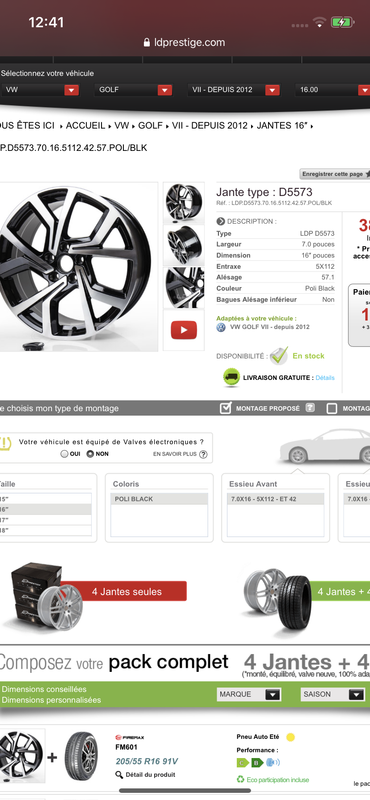Select OUI for electronic valves
The height and width of the screenshot is (800, 370).
click(64, 454)
